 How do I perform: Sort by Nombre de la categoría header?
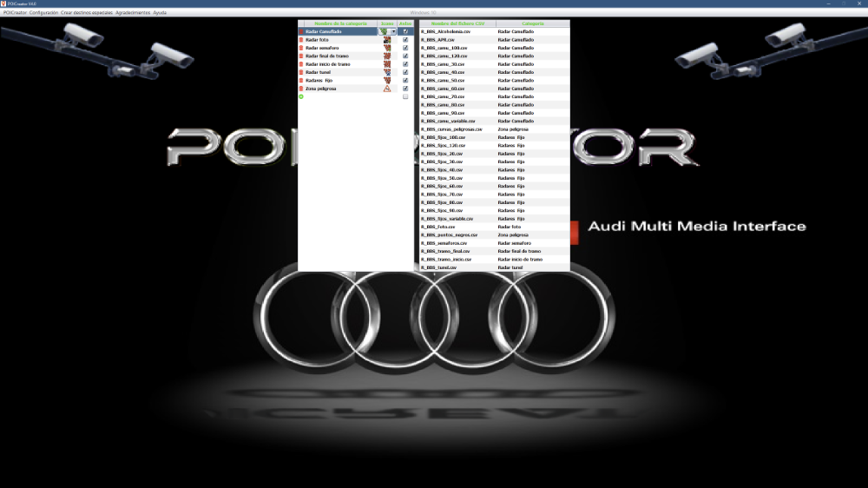point(341,23)
